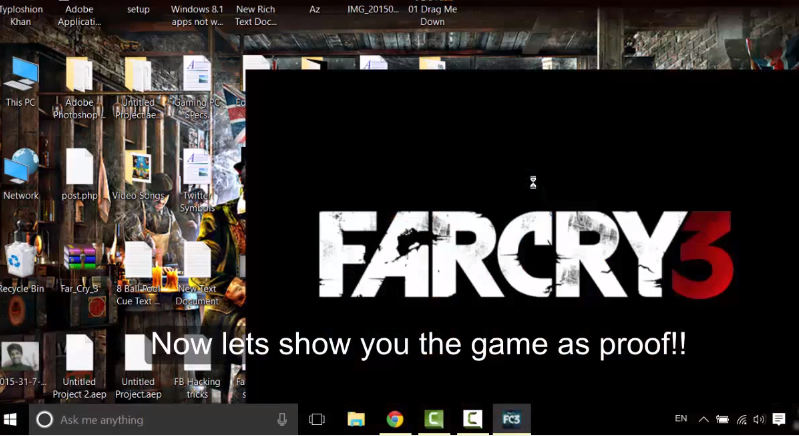Viewport: 799px width, 436px height.
Task: Select the '01 Drag Me Down' label
Action: point(432,15)
